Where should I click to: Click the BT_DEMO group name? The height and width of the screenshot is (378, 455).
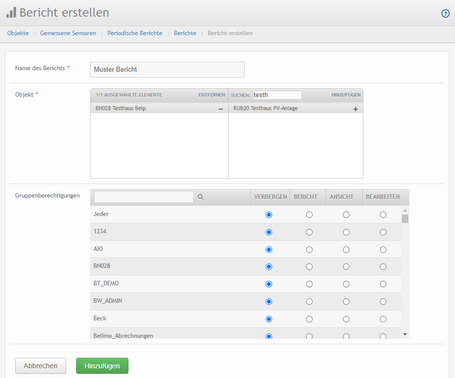pos(106,283)
